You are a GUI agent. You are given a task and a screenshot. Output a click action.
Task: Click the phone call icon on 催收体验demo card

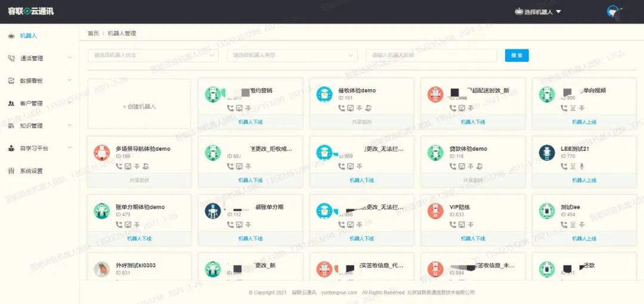click(341, 108)
